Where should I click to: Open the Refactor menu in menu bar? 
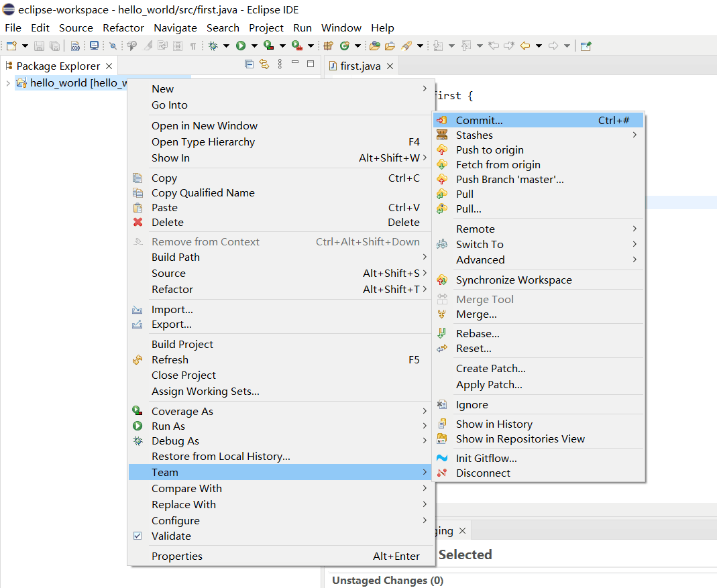coord(123,28)
